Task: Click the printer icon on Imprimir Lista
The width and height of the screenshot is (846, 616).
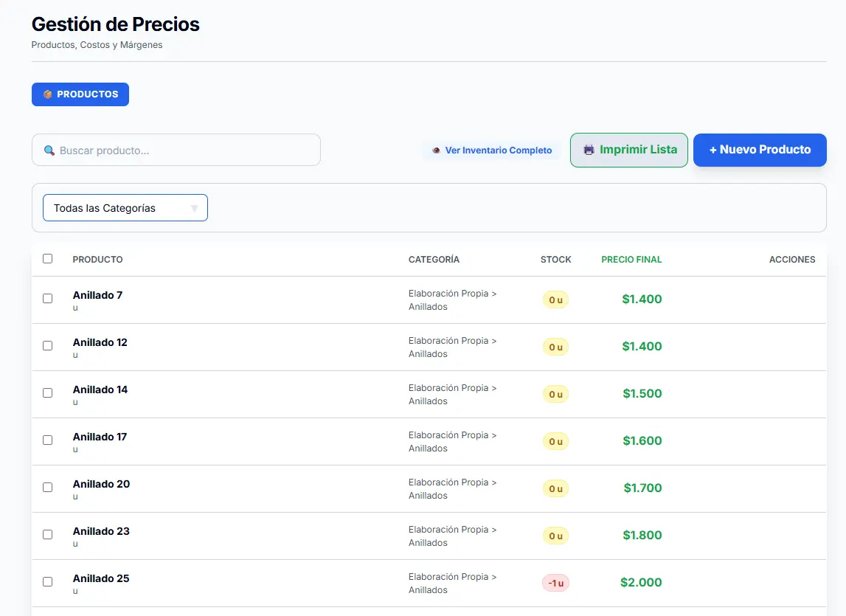Action: click(x=589, y=150)
